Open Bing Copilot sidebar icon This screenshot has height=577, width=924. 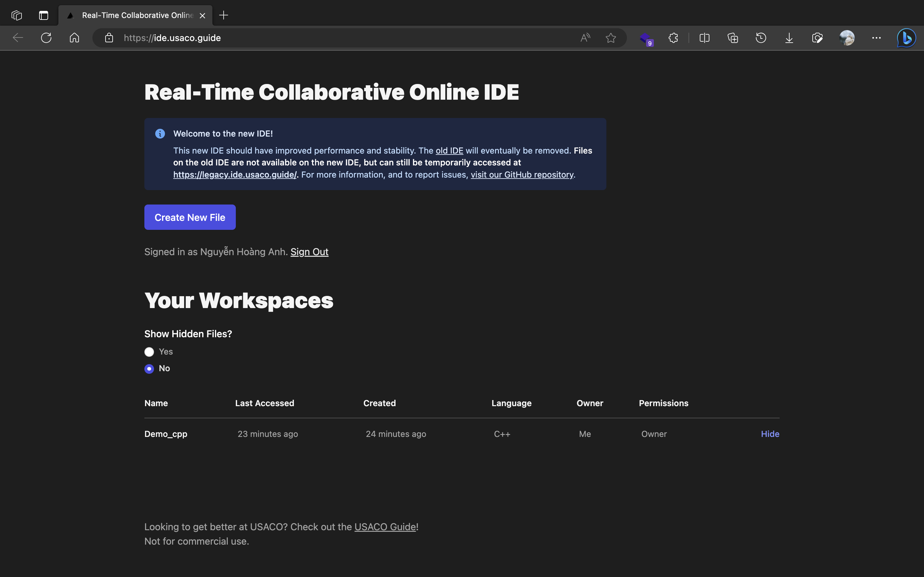point(906,38)
